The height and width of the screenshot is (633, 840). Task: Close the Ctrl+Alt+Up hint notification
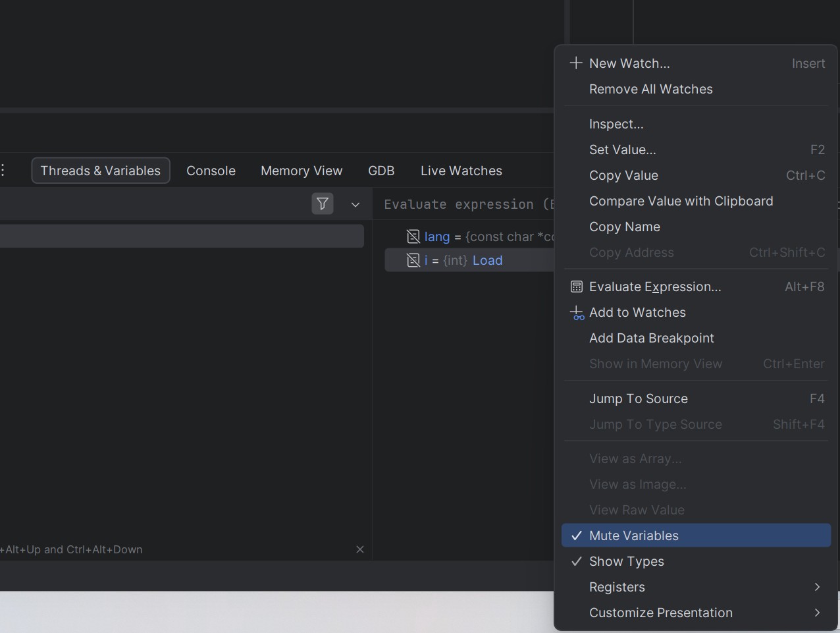click(x=360, y=549)
